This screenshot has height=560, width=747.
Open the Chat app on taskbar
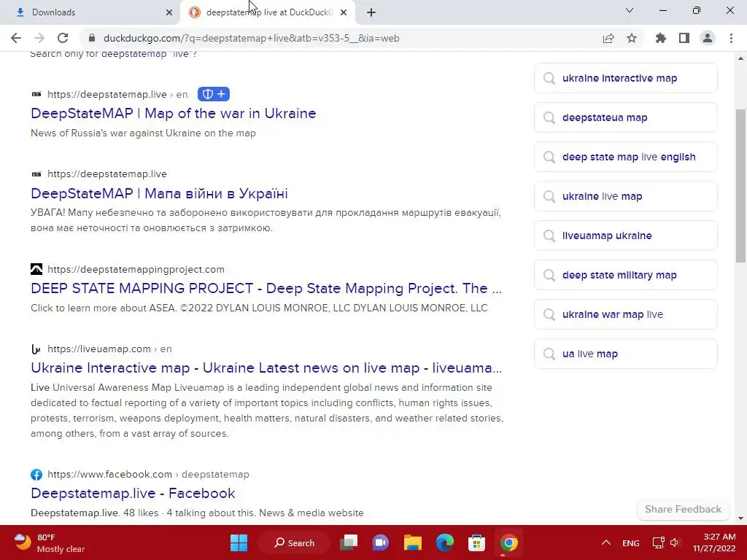380,542
